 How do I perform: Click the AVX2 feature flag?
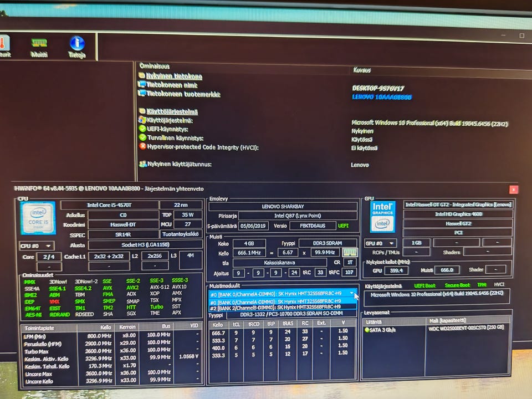132,288
